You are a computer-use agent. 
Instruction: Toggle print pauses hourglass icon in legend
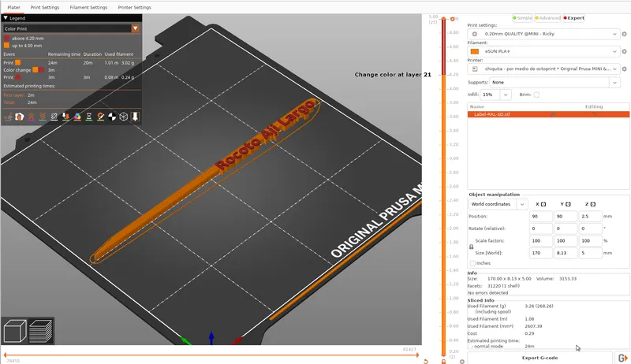point(89,117)
